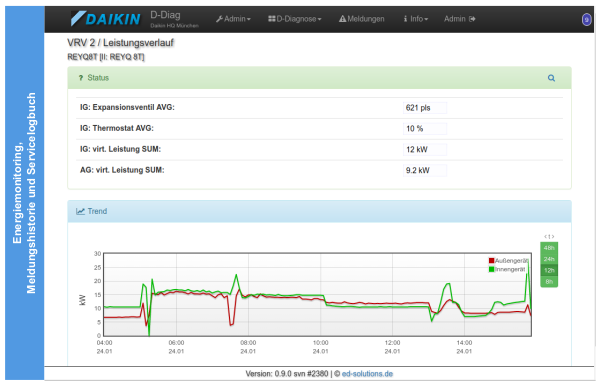Click the Daikin logo in the header
603x385 pixels.
[106, 18]
